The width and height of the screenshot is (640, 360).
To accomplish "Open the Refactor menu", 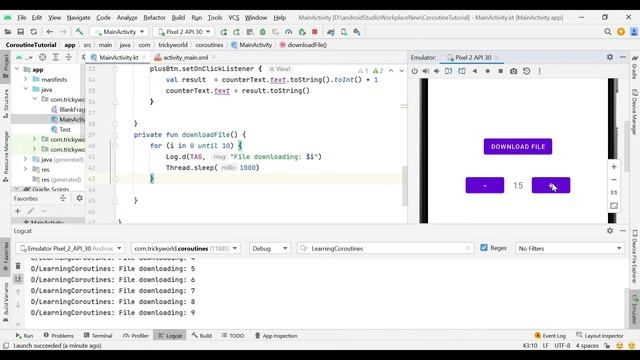I will (154, 18).
